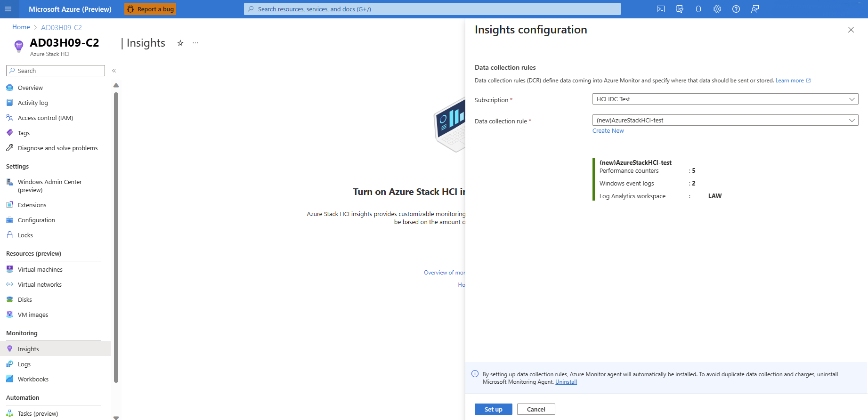Click the Performance counters row text
Image resolution: width=868 pixels, height=420 pixels.
pyautogui.click(x=629, y=171)
